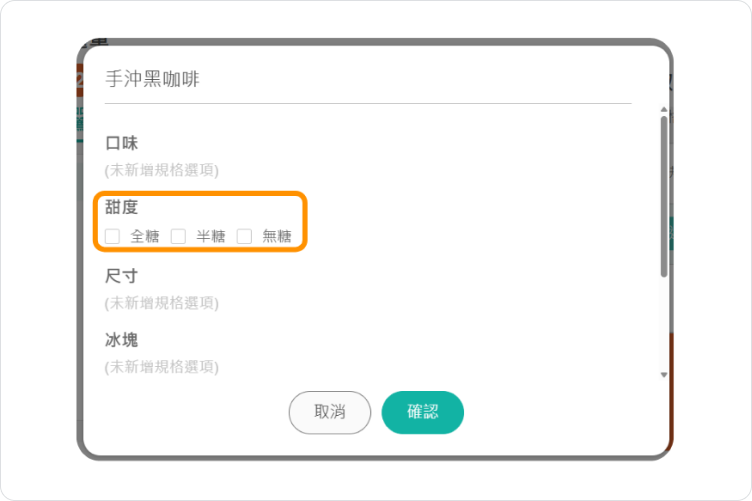Confirm selection with the 確認 button

423,412
